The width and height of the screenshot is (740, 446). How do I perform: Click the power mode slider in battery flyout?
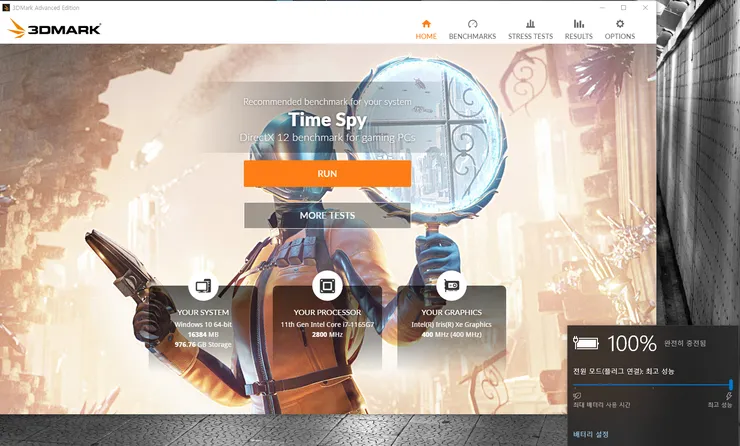coord(653,385)
